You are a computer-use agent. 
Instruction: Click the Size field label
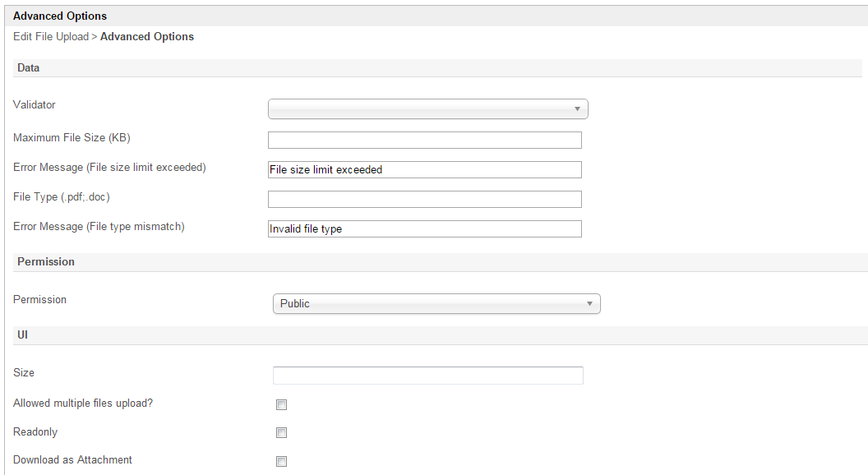tap(24, 373)
